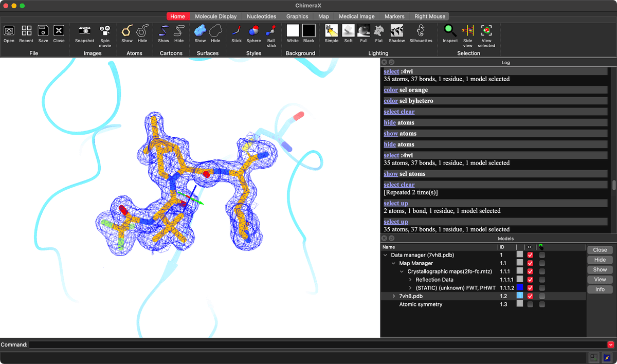The width and height of the screenshot is (617, 364).
Task: Click the 'select clear' link in Log
Action: pyautogui.click(x=399, y=112)
